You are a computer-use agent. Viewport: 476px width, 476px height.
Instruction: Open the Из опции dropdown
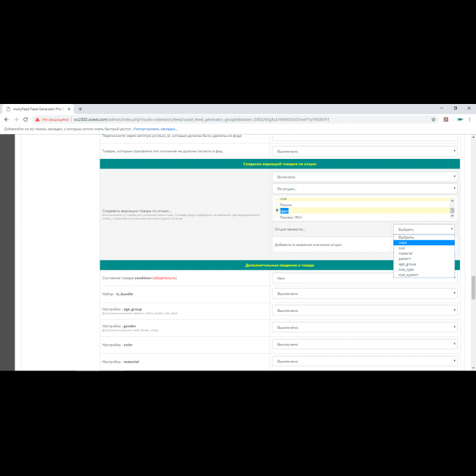click(364, 188)
